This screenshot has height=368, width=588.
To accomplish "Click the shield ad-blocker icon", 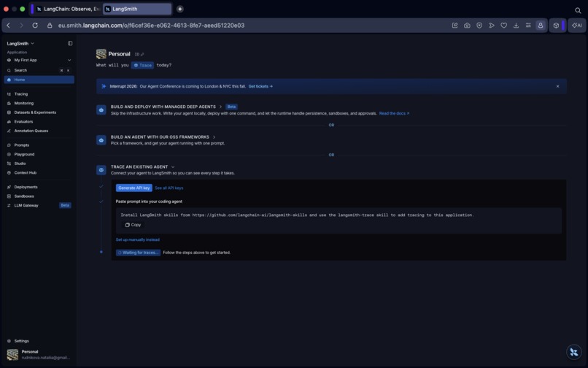I will tap(479, 26).
